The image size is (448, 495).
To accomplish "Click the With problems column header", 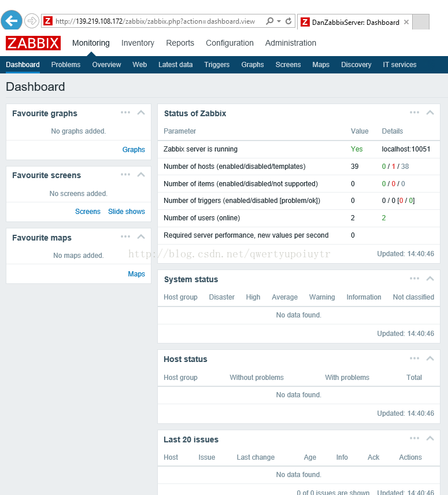I will pos(347,377).
